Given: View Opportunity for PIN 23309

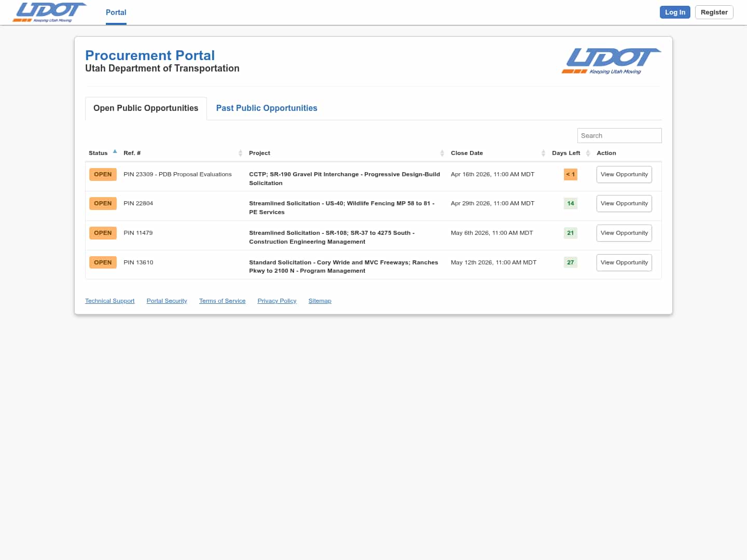Looking at the screenshot, I should pyautogui.click(x=624, y=175).
